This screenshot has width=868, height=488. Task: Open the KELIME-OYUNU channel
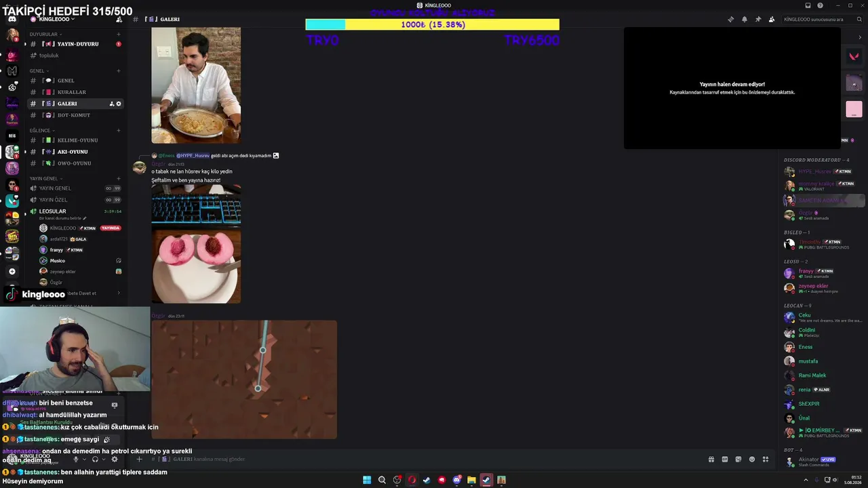click(x=75, y=140)
